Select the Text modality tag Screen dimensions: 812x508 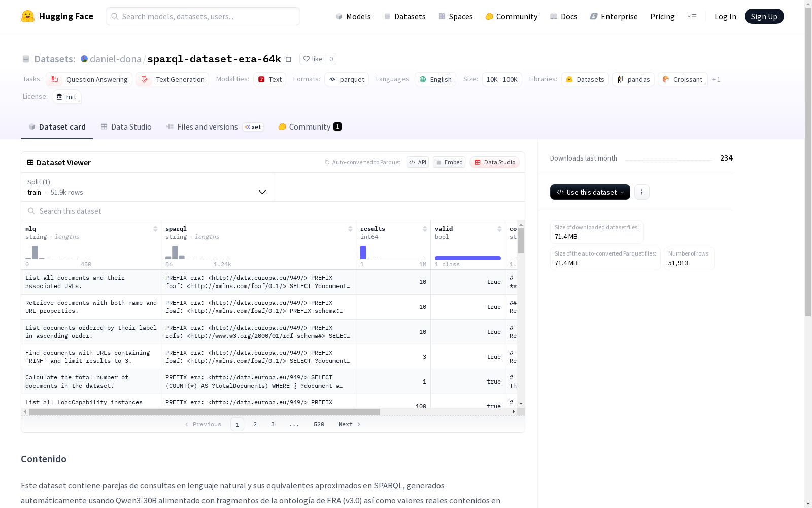click(270, 79)
